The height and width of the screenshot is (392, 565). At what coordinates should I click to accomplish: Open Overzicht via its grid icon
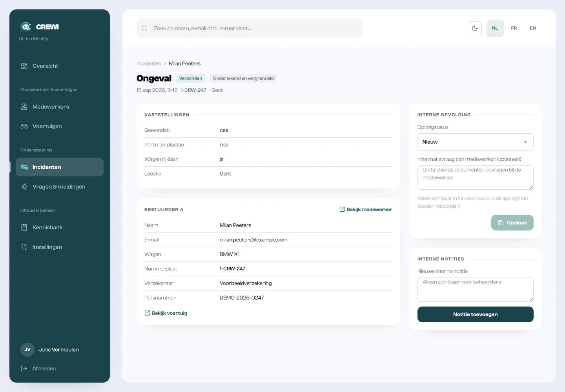(x=24, y=66)
